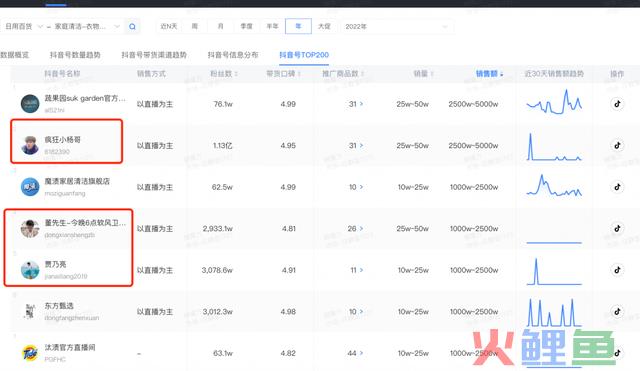Image resolution: width=640 pixels, height=371 pixels.
Task: Expand promoted products 10 for 魔渍家居 row
Action: 356,187
